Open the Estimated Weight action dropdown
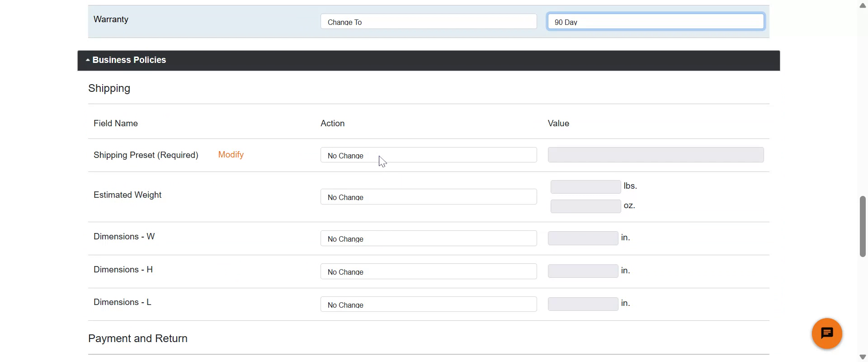The width and height of the screenshot is (868, 362). (x=428, y=197)
